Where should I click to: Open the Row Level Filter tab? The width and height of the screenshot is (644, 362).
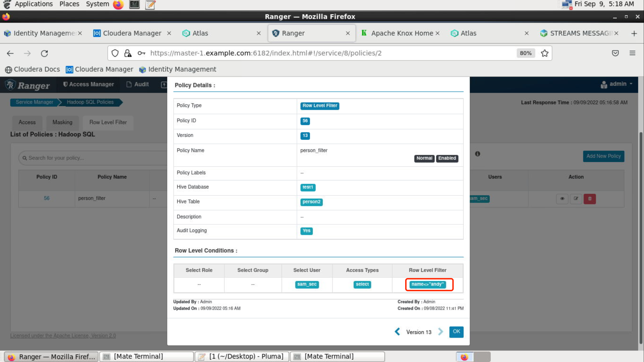tap(108, 122)
